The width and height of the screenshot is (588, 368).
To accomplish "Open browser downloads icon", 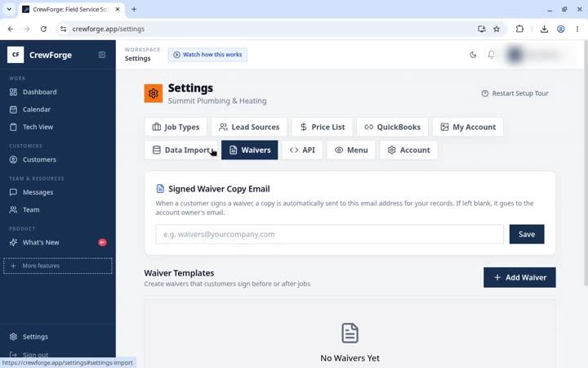I will point(544,29).
